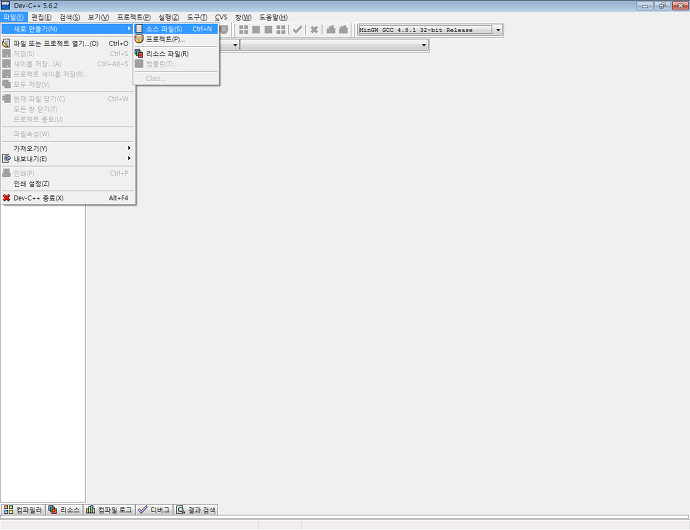Click the checkmark debug toolbar icon
This screenshot has width=690, height=530.
[x=297, y=29]
